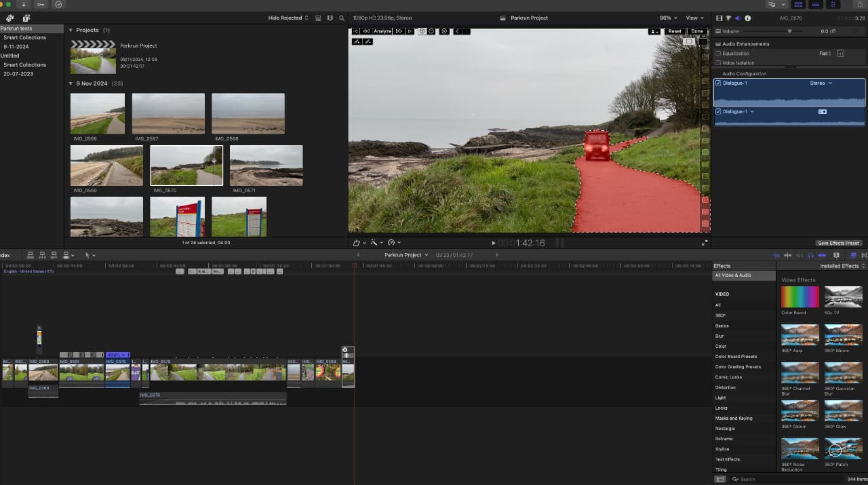The width and height of the screenshot is (868, 485).
Task: Uncheck the Dialogue-1 audio channel
Action: pos(719,83)
